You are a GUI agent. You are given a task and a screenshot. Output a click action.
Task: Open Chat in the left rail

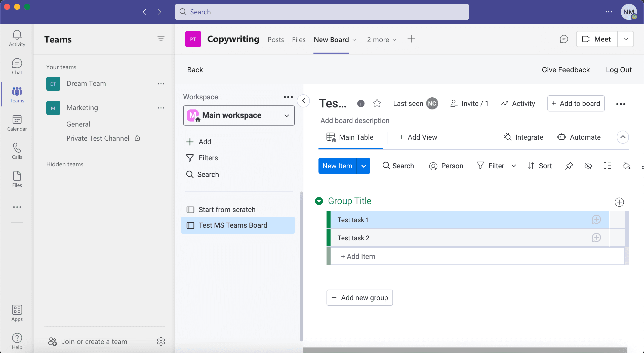tap(17, 66)
